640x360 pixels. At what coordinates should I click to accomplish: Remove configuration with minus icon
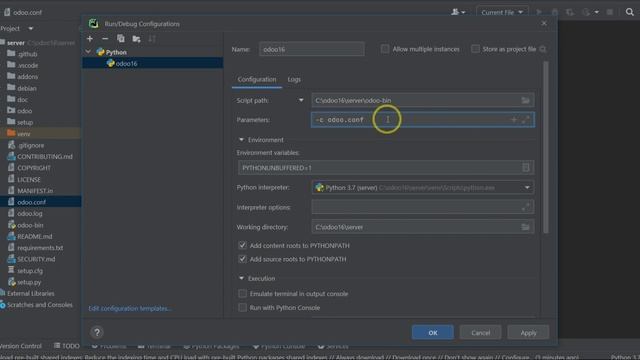tap(105, 39)
